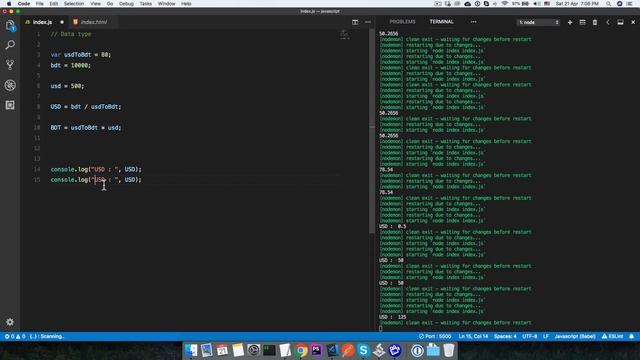
Task: Open the panel's extra views ellipsis
Action: pos(473,22)
